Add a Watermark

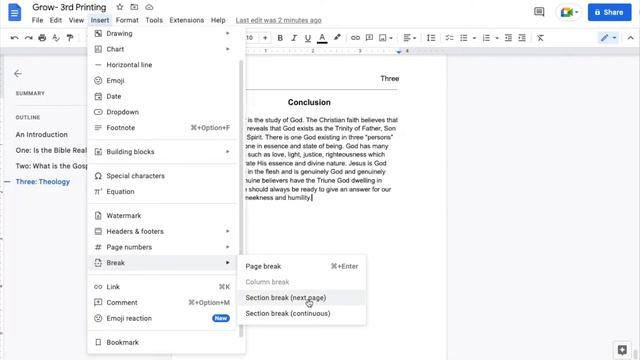[162, 216]
